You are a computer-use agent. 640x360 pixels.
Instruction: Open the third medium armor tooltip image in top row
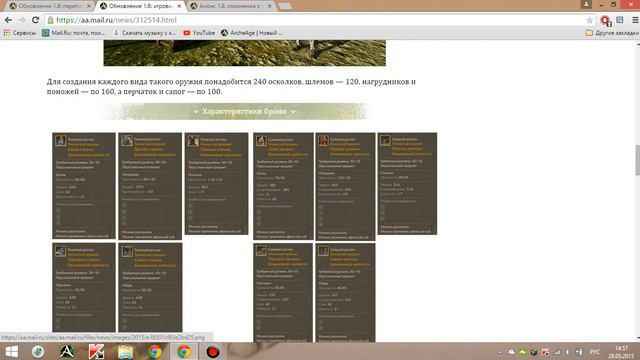pos(407,184)
